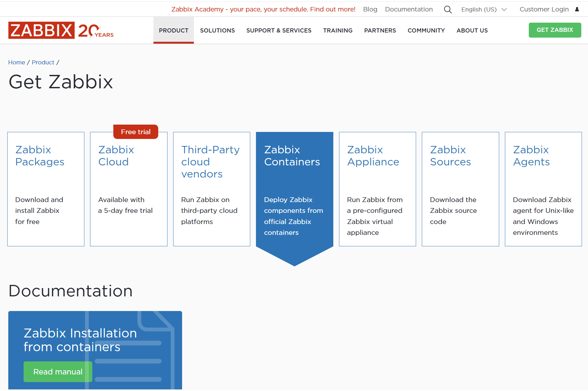
Task: Choose the Third-Party cloud vendors card
Action: pos(211,189)
